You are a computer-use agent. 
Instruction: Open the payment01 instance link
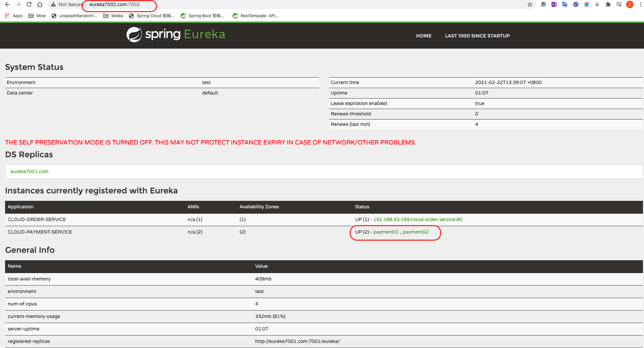[x=386, y=232]
